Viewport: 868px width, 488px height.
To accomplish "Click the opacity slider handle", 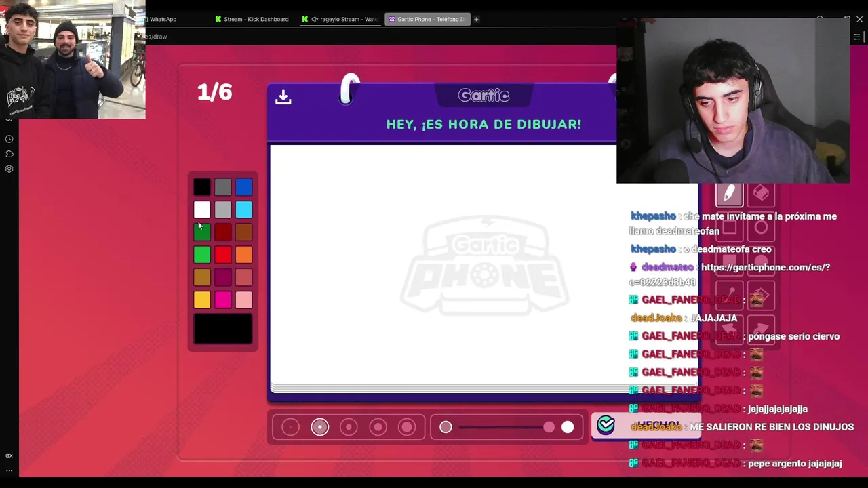I will [x=549, y=427].
